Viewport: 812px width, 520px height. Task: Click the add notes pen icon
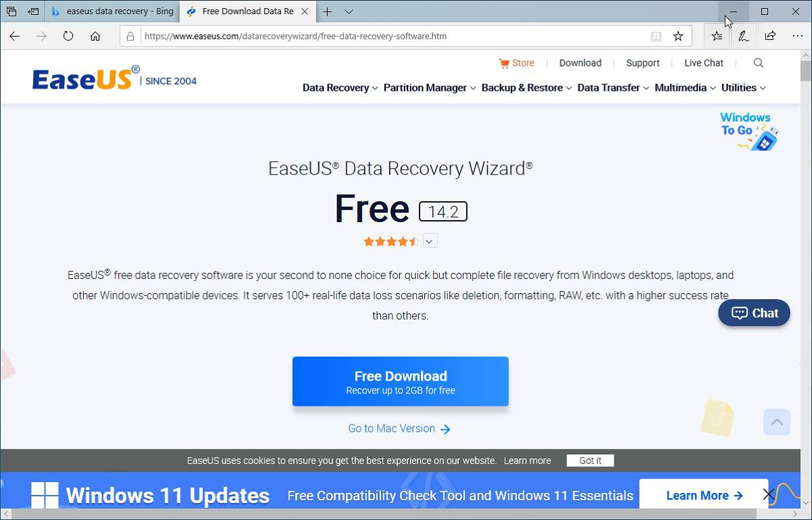pos(743,36)
